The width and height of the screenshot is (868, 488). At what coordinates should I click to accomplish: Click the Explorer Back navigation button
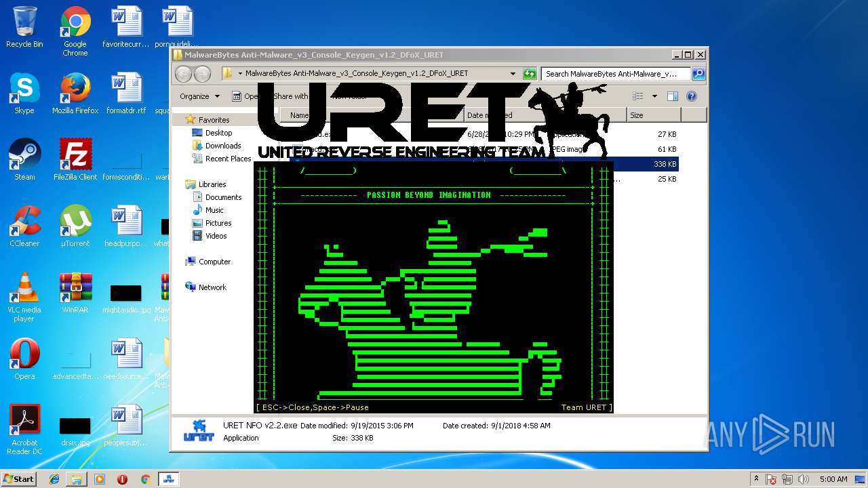click(x=183, y=73)
